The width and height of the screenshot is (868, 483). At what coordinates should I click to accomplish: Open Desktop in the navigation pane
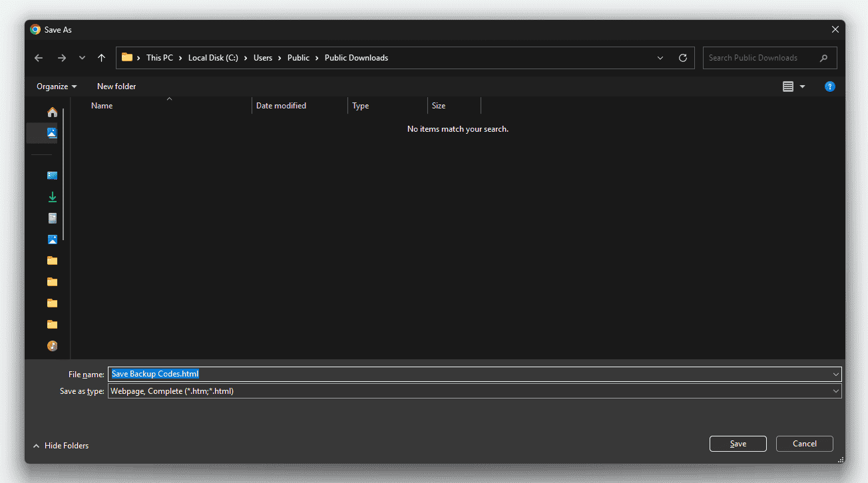pos(52,176)
